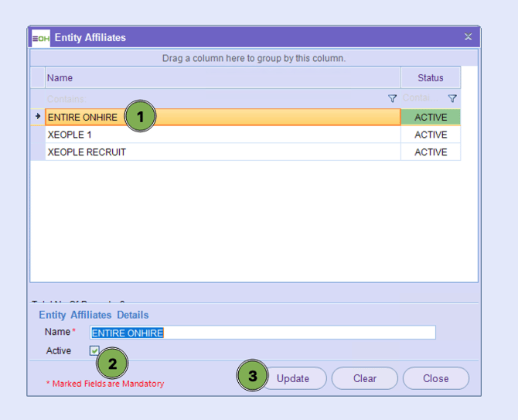Close the Entity Affiliates window with X
The image size is (518, 420).
pos(468,37)
